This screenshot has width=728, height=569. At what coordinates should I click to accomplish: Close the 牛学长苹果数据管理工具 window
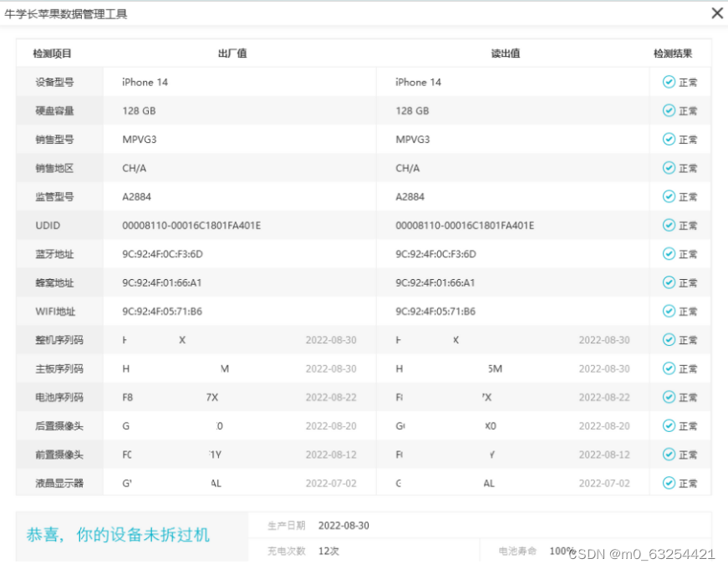pyautogui.click(x=717, y=13)
